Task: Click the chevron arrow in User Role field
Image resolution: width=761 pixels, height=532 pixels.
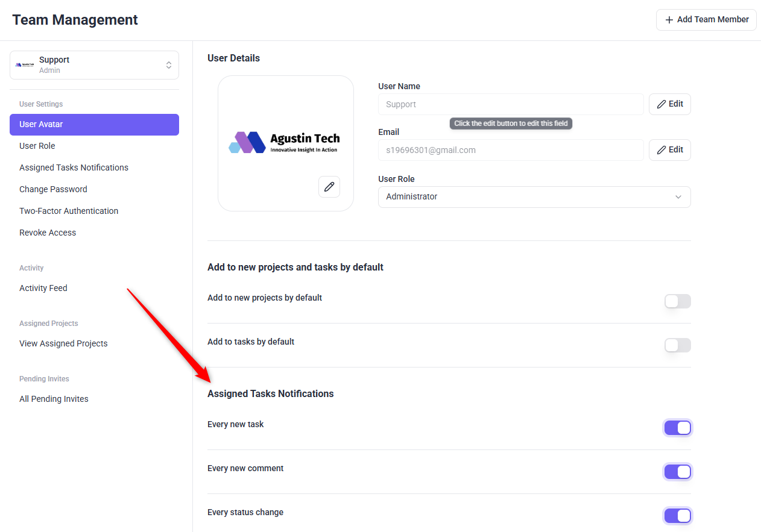Action: tap(678, 197)
